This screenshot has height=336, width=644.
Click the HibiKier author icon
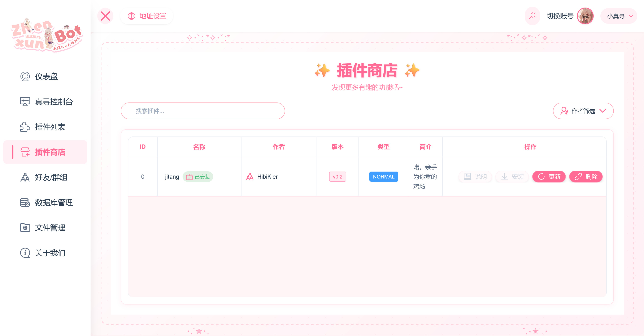(x=249, y=177)
